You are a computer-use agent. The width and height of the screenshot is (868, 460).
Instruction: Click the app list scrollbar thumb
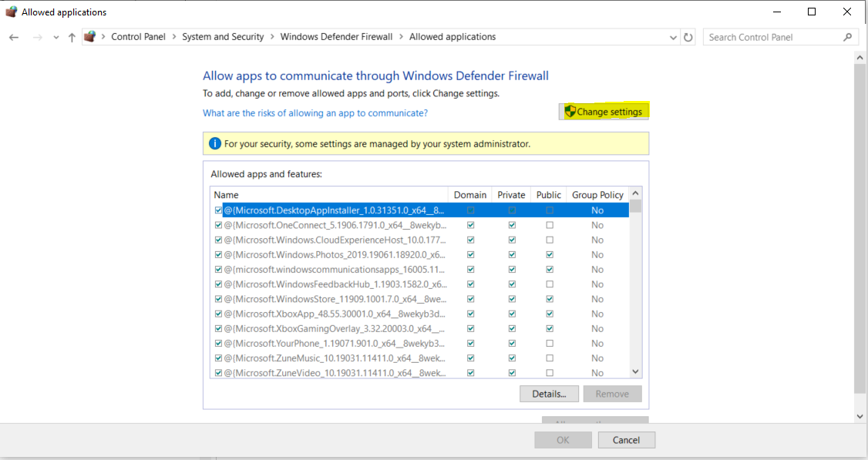(635, 206)
